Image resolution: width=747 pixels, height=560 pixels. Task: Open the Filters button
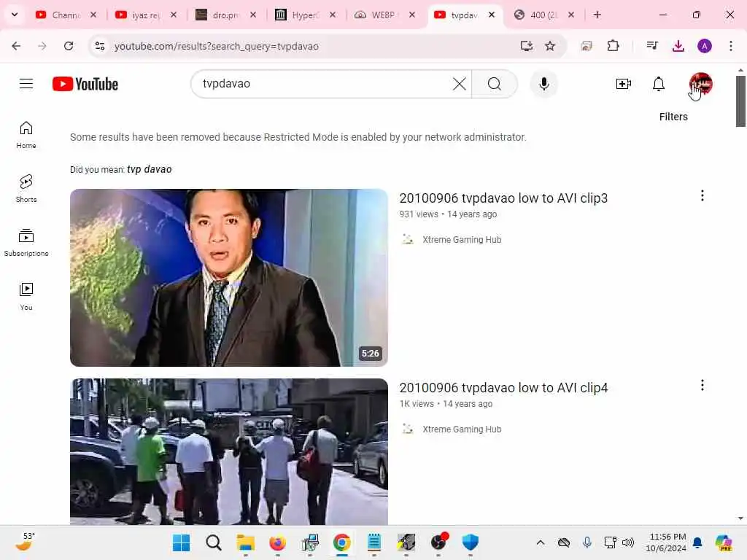point(673,117)
